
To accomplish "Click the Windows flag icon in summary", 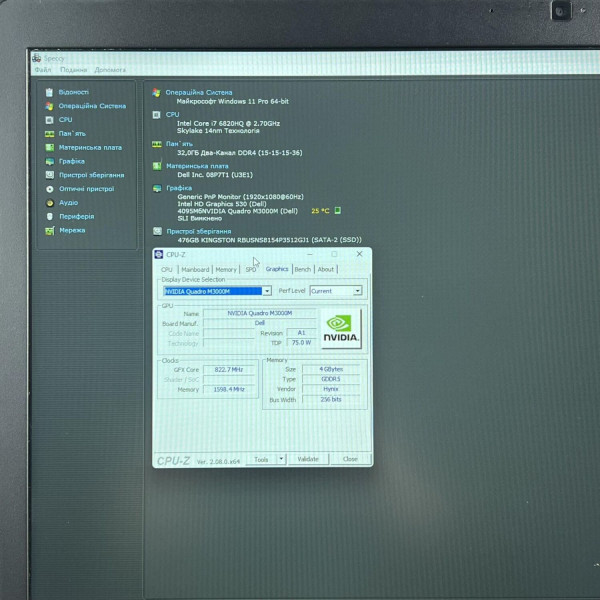I will 156,93.
